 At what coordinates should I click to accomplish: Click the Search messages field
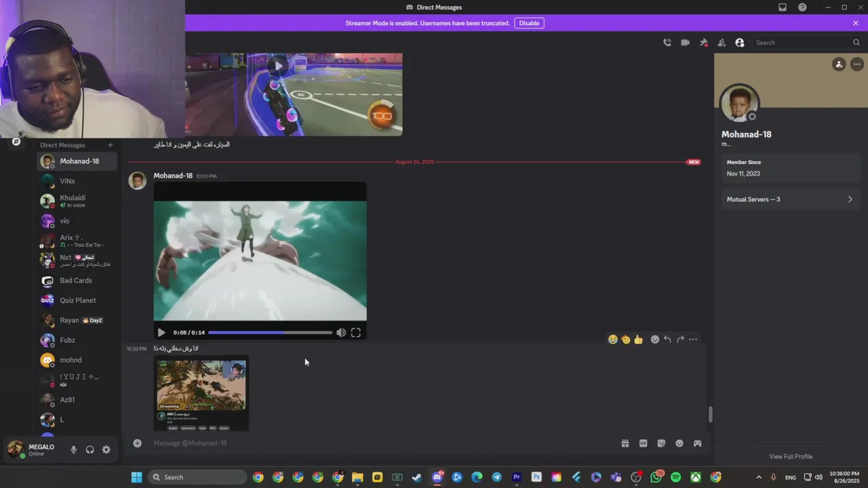click(x=807, y=43)
